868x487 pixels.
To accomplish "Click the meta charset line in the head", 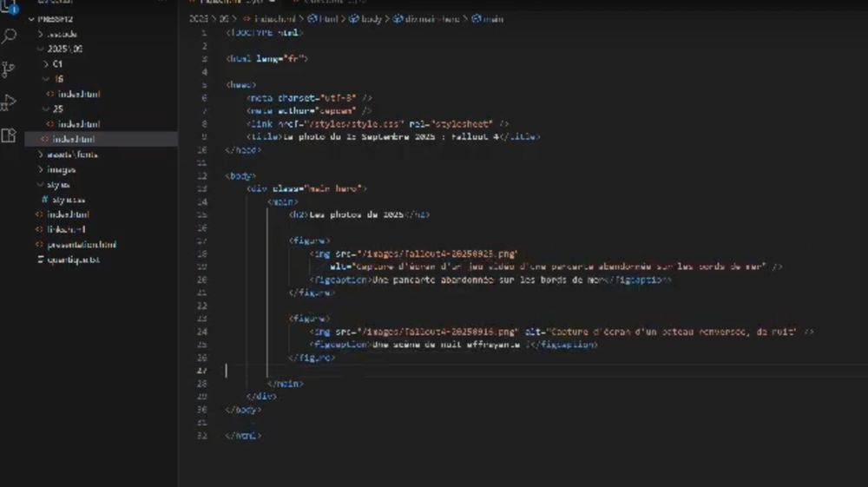I will [309, 98].
